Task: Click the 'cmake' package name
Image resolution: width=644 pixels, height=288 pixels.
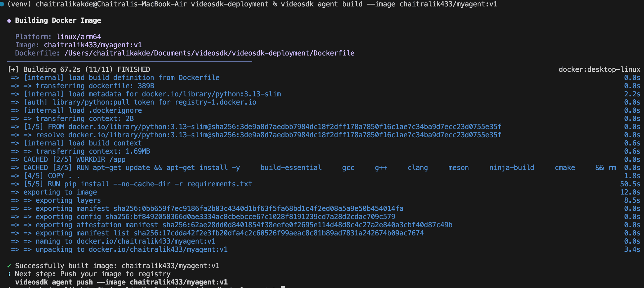Action: [x=565, y=168]
